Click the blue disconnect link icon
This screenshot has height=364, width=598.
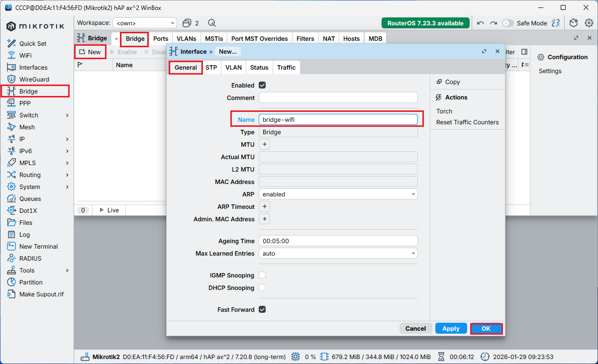(x=556, y=23)
